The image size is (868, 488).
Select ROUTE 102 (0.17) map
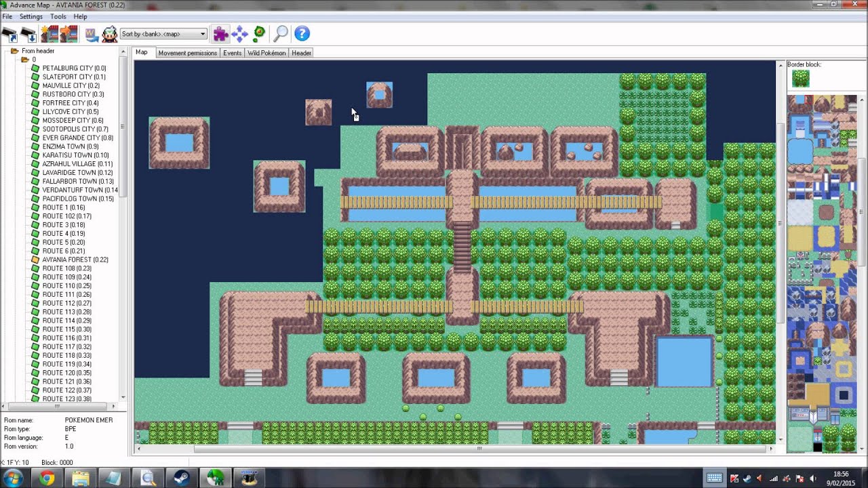pyautogui.click(x=66, y=216)
